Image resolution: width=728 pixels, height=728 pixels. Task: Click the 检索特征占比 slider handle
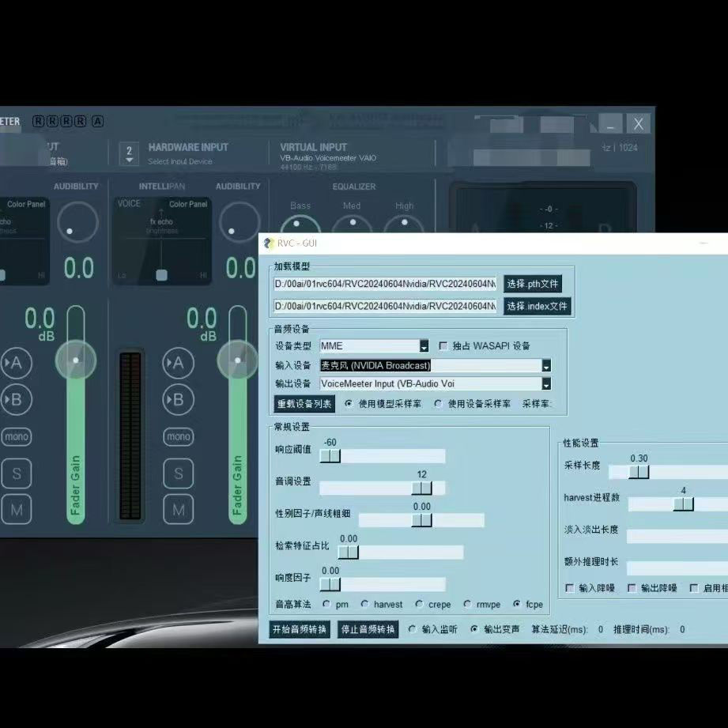click(349, 552)
